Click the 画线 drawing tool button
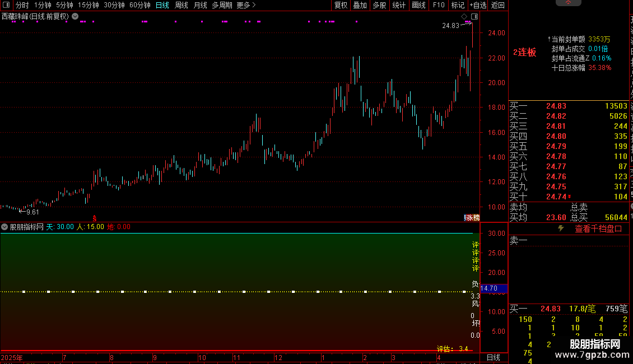Screen dimensions: 633x364 click(418, 5)
